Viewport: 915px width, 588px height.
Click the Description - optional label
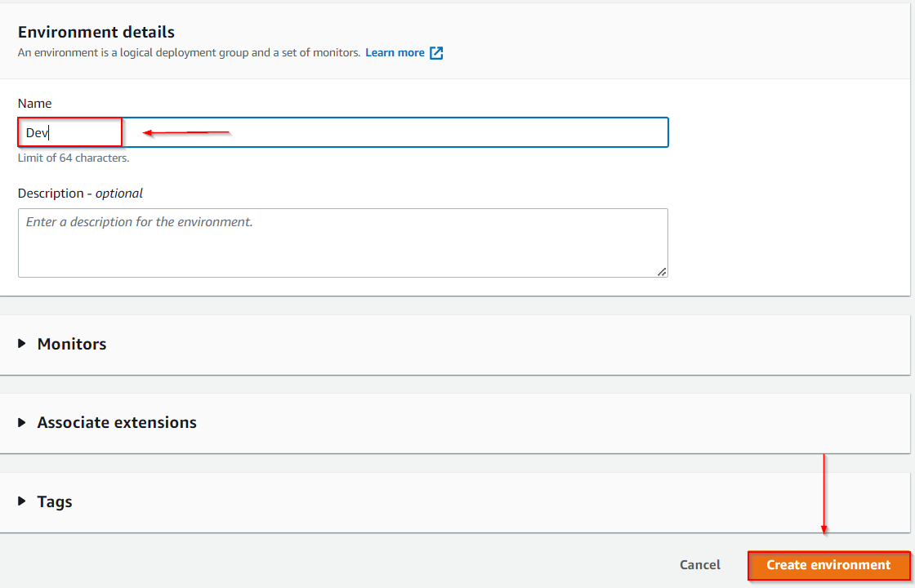tap(80, 194)
